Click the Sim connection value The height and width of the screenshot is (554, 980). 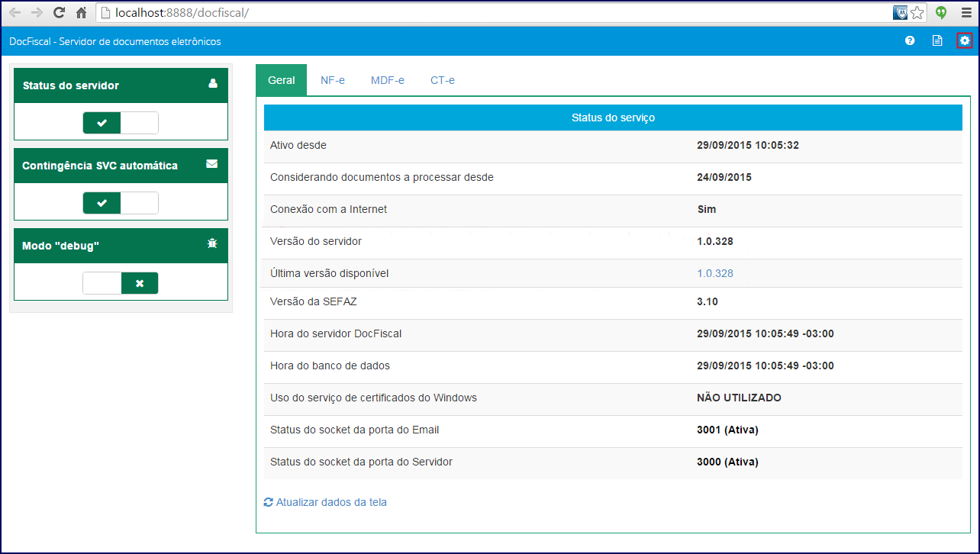[x=707, y=209]
